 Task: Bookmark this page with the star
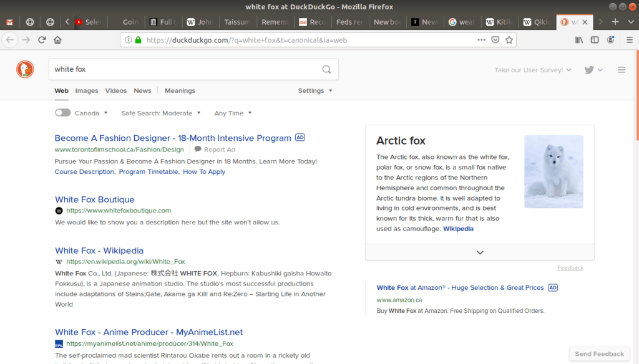[x=509, y=40]
